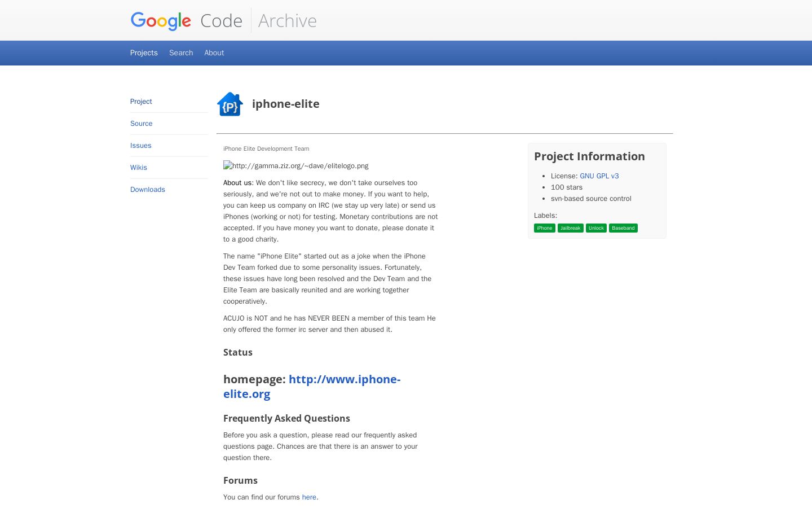Click 'iPhone Elite Development Team' subtitle

(266, 149)
